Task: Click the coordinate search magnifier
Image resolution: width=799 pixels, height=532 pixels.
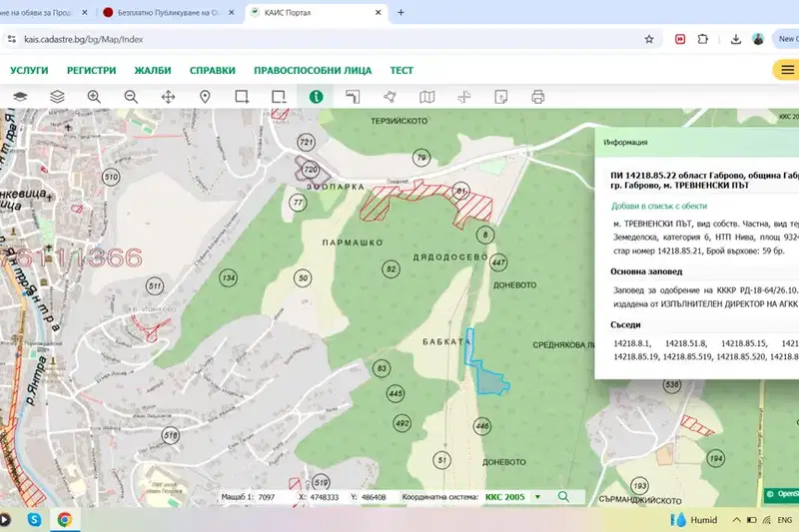Action: [563, 496]
